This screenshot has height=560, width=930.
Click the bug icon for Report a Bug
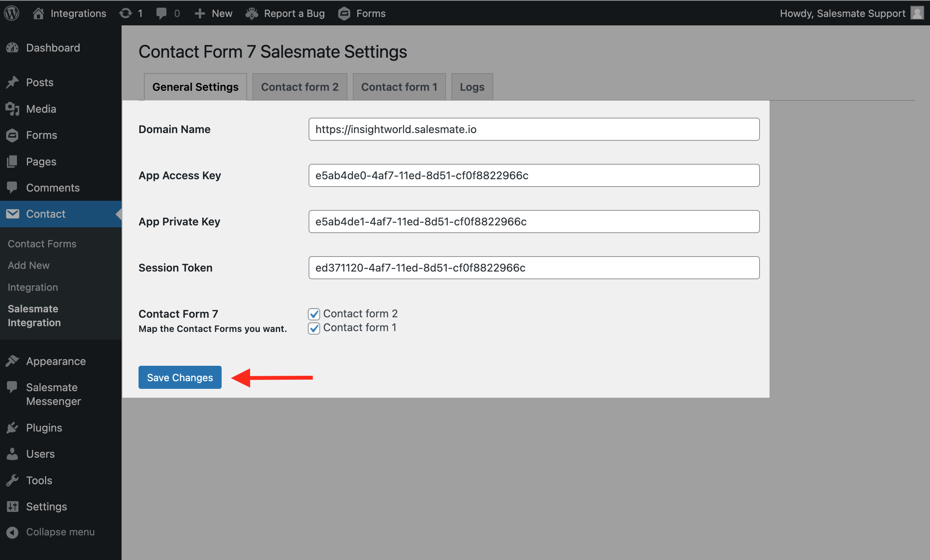[x=252, y=13]
